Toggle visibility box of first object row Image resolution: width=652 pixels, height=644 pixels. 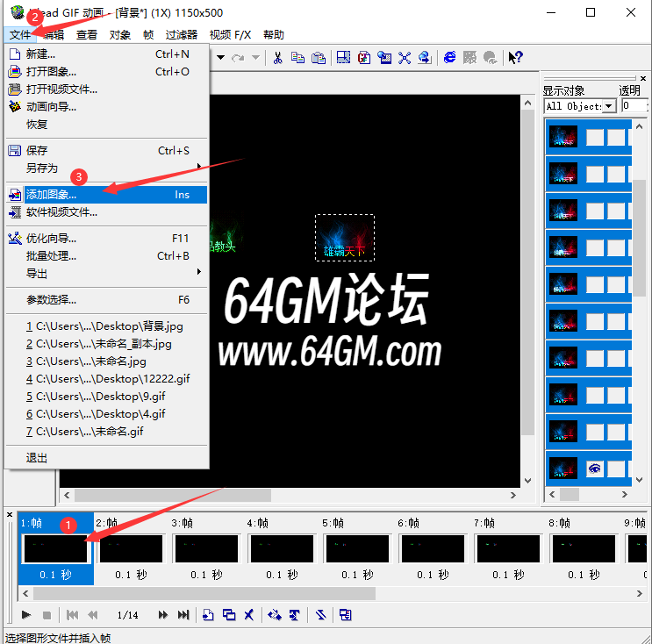[x=595, y=137]
